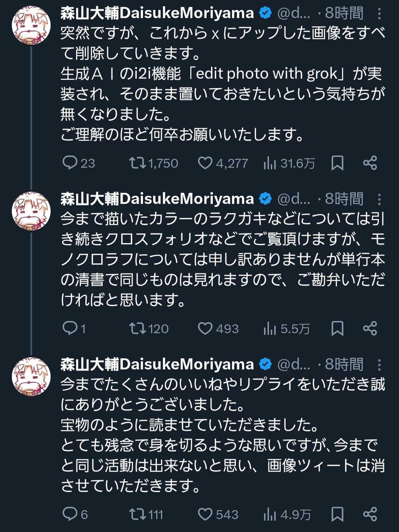The width and height of the screenshot is (399, 532).
Task: Bookmark the first tweet in the thread
Action: pos(337,163)
